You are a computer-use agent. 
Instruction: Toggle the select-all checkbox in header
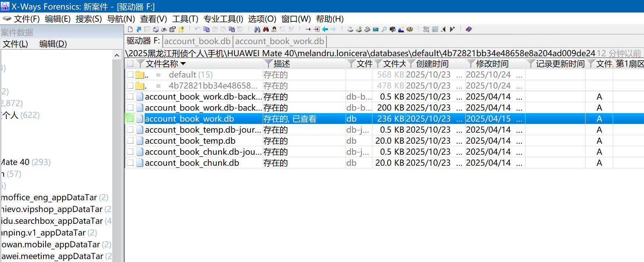pos(130,64)
